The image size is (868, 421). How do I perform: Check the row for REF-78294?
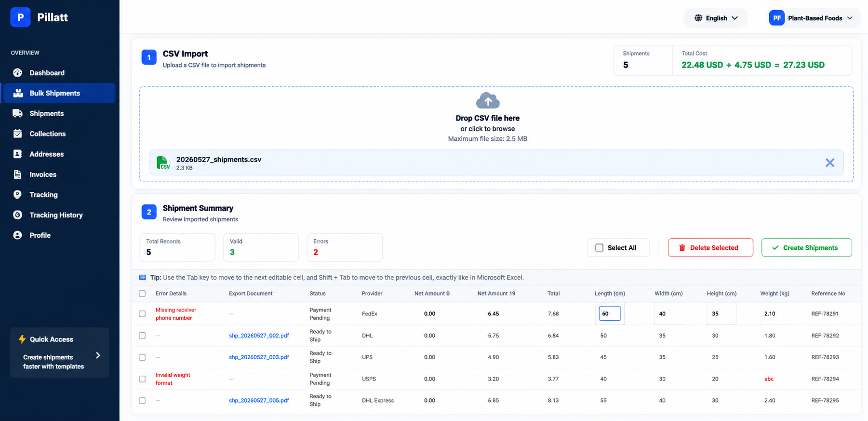click(142, 379)
